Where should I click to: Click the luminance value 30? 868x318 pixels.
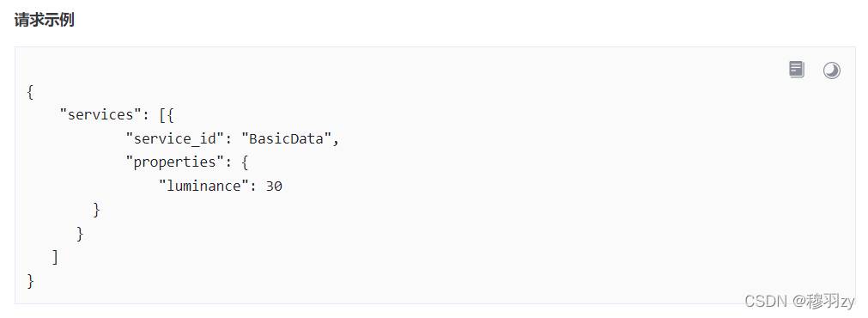pos(274,187)
